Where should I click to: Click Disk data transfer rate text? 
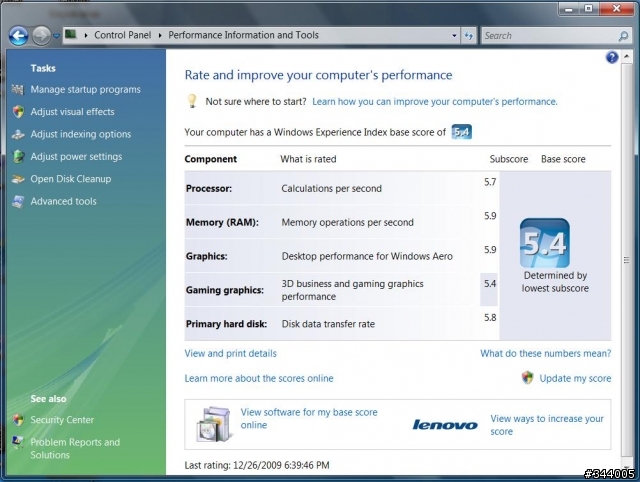click(328, 324)
